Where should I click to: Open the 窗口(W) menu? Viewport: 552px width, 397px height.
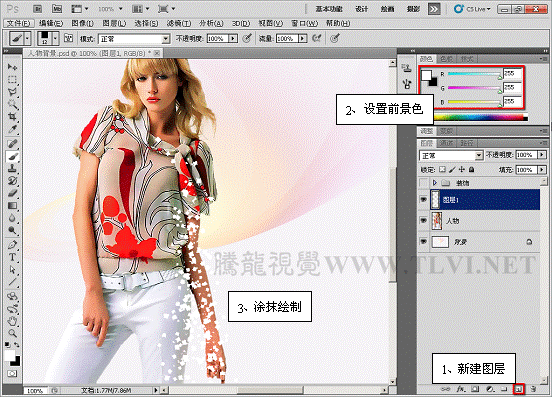pos(305,23)
